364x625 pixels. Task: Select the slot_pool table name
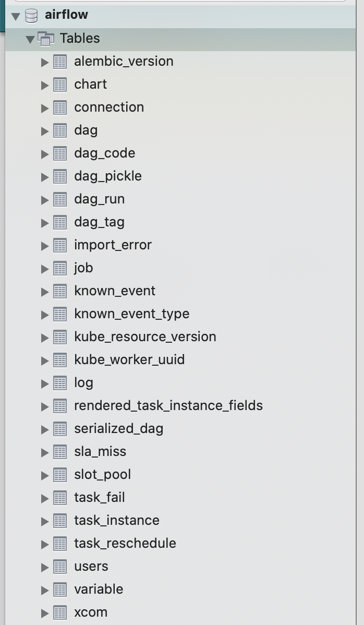[x=102, y=475]
